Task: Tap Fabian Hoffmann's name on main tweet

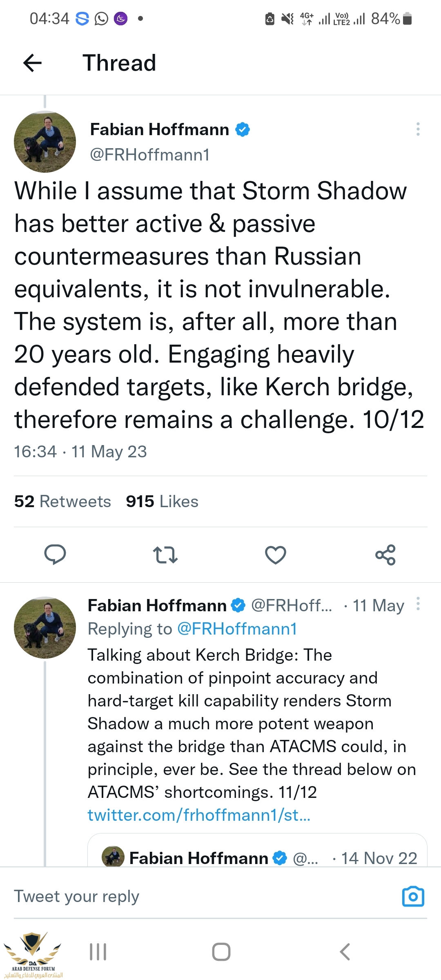Action: 159,129
